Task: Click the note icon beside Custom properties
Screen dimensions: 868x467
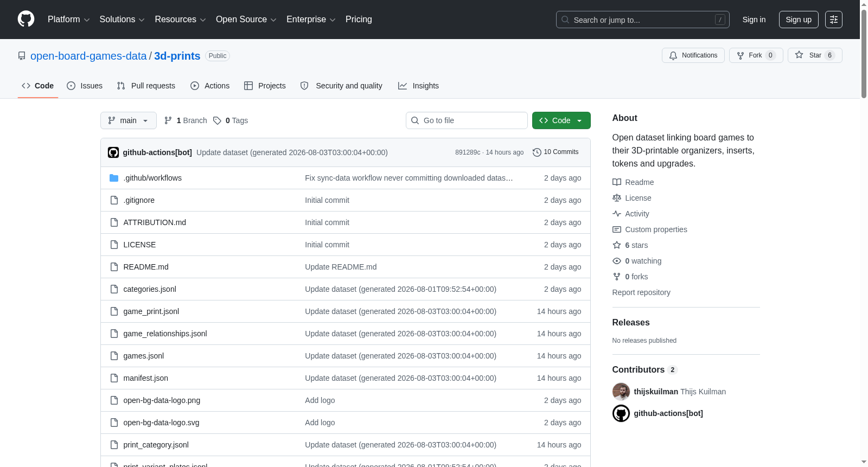Action: [x=617, y=229]
